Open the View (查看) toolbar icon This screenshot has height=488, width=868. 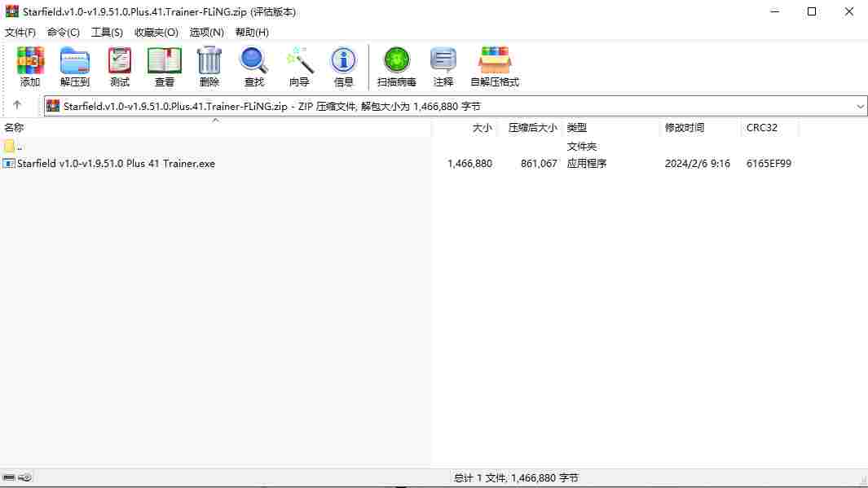pyautogui.click(x=165, y=66)
